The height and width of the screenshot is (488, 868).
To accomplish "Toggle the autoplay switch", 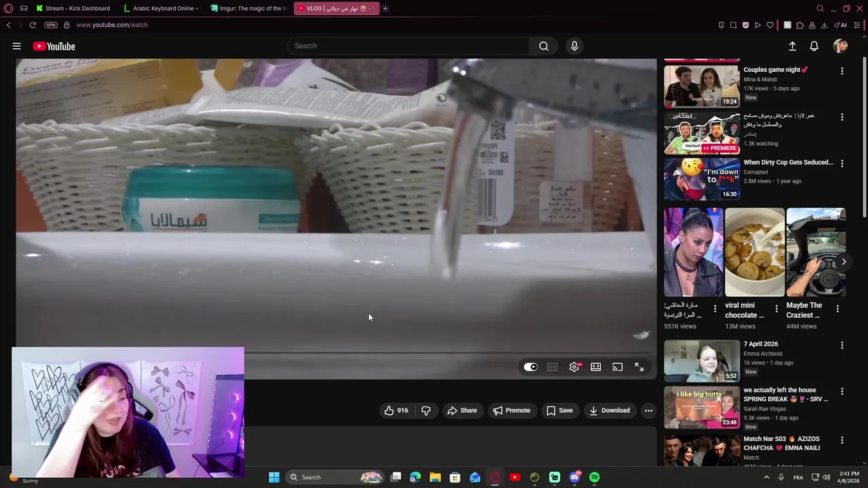I will coord(530,367).
